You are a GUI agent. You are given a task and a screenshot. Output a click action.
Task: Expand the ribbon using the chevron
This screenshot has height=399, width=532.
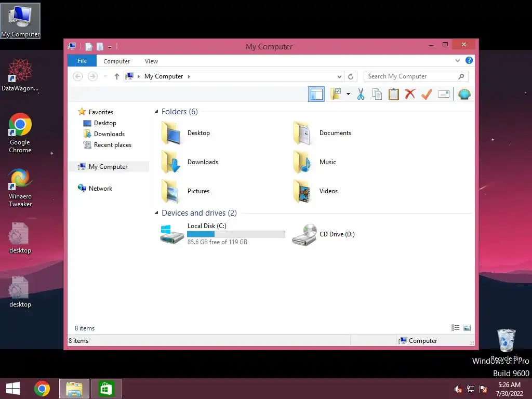[x=457, y=60]
